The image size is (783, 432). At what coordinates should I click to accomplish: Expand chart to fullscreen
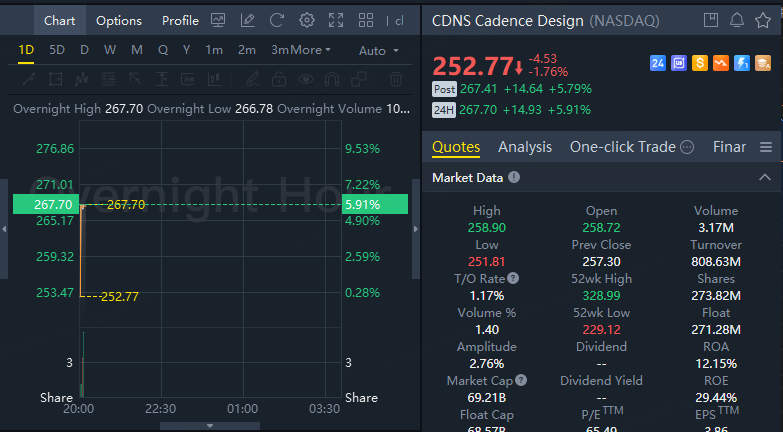[336, 20]
